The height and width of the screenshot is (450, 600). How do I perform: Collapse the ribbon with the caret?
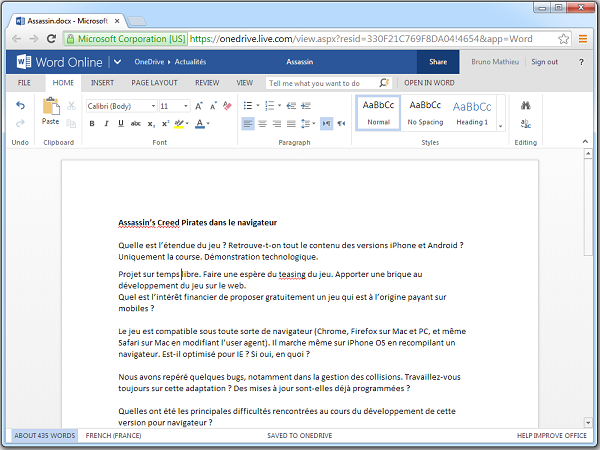click(x=585, y=142)
